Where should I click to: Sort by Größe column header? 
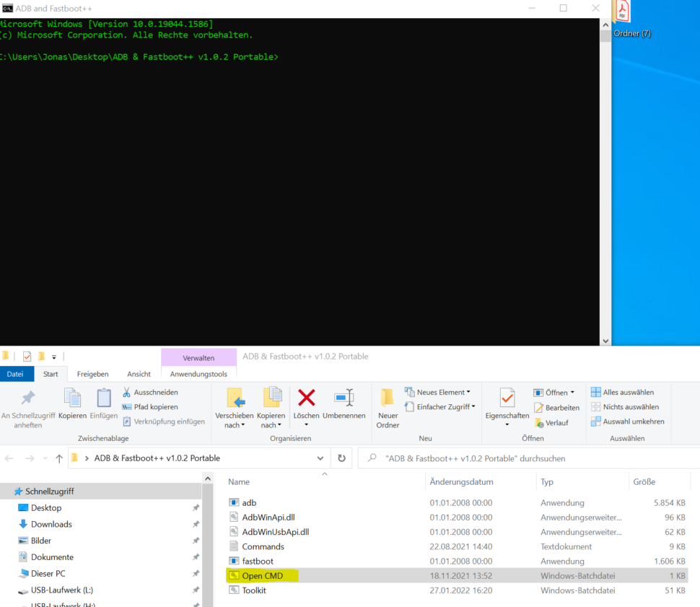pos(644,482)
